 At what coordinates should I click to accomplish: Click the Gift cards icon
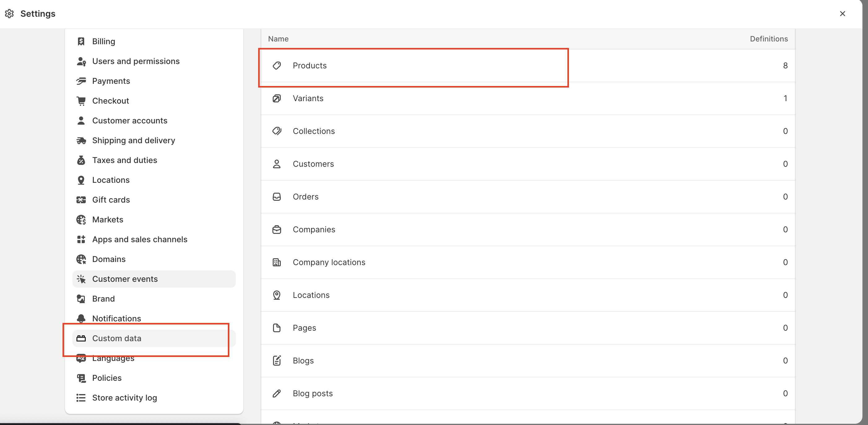point(81,200)
